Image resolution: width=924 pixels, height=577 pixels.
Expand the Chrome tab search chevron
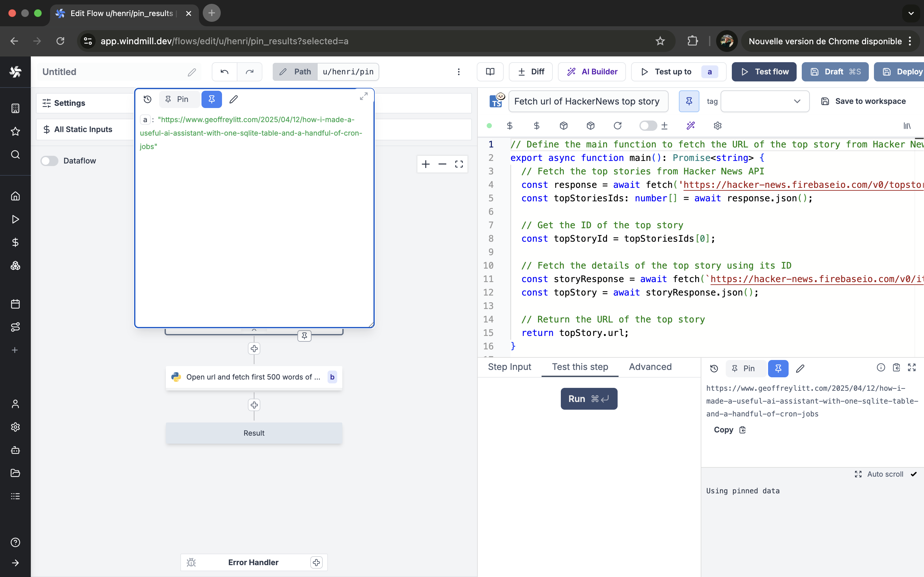click(911, 13)
